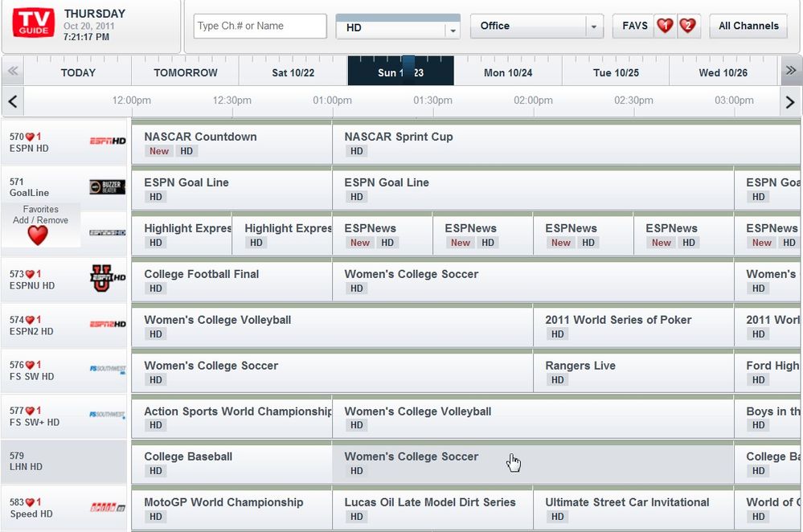Open NASCAR Countdown listing

coord(232,144)
